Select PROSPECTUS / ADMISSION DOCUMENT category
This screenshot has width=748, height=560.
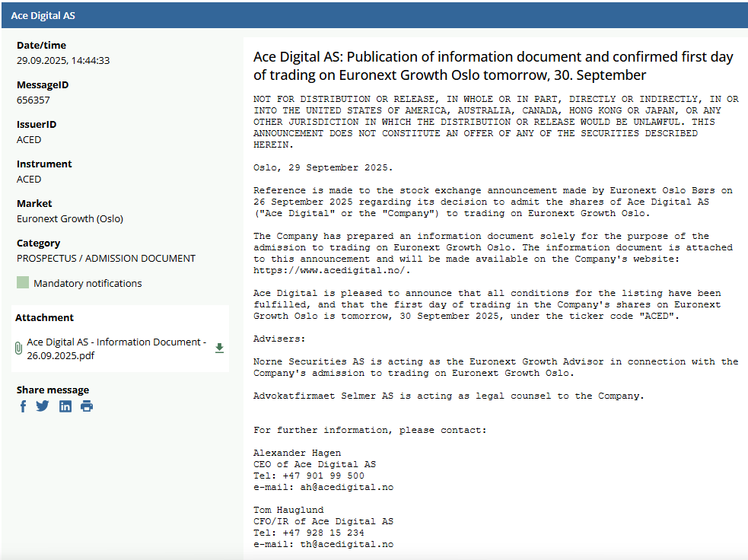(106, 259)
